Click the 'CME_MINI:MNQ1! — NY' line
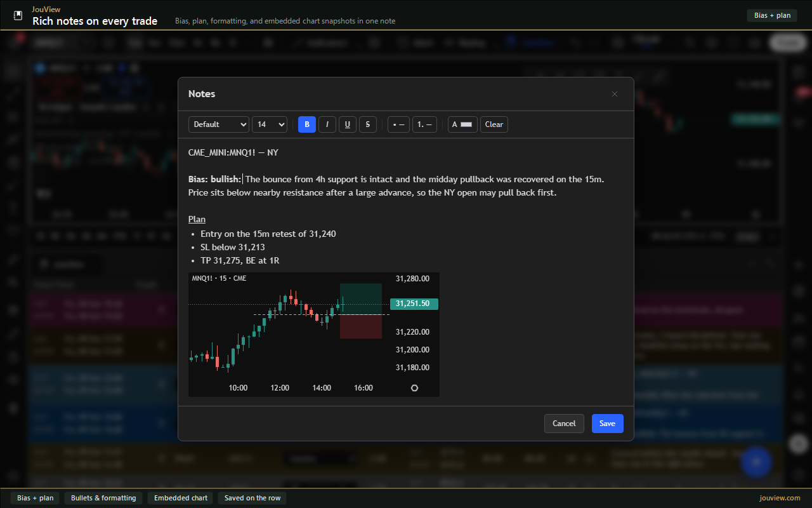Screen dimensions: 812x508 [233, 152]
